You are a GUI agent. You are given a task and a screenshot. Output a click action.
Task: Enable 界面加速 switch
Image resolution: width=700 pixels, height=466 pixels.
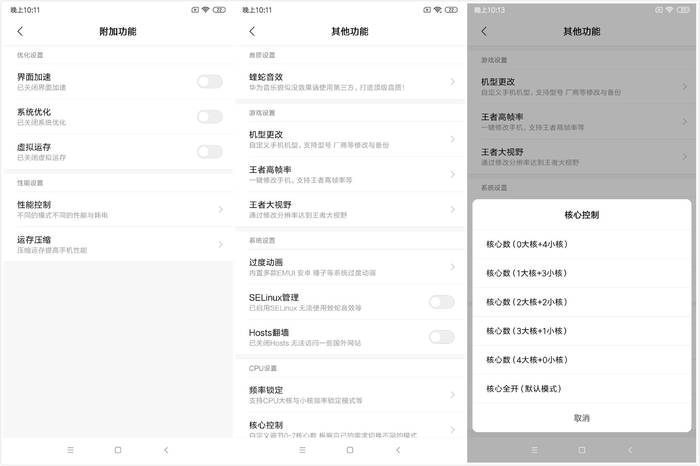[x=210, y=81]
